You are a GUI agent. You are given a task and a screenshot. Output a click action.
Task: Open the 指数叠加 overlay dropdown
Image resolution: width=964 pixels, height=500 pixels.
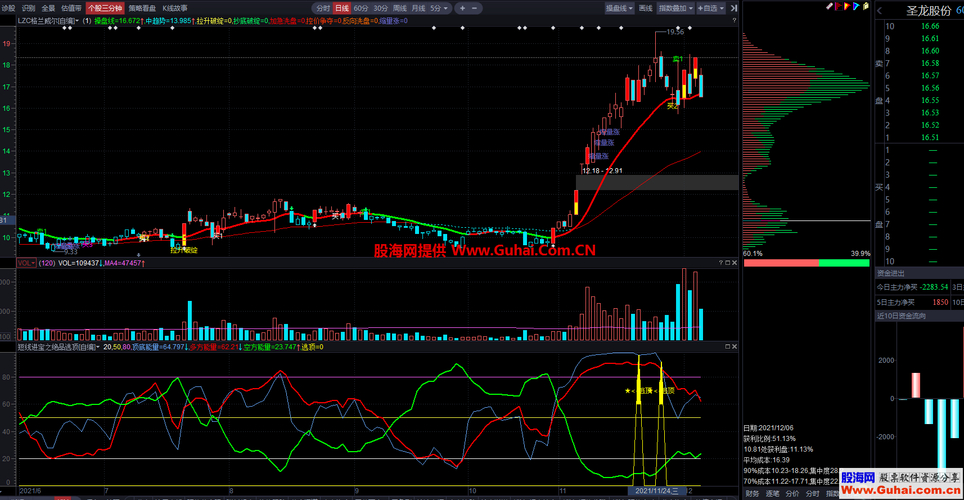coord(676,8)
